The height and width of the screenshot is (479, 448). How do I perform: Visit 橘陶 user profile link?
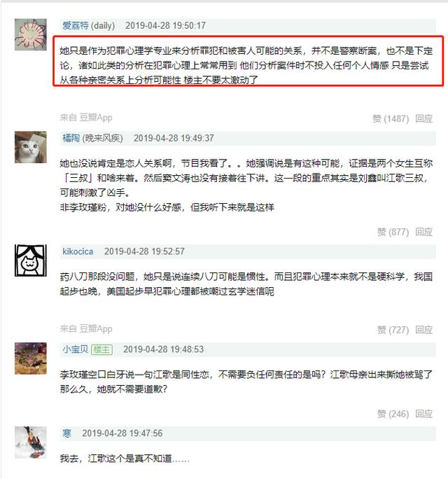(x=71, y=138)
